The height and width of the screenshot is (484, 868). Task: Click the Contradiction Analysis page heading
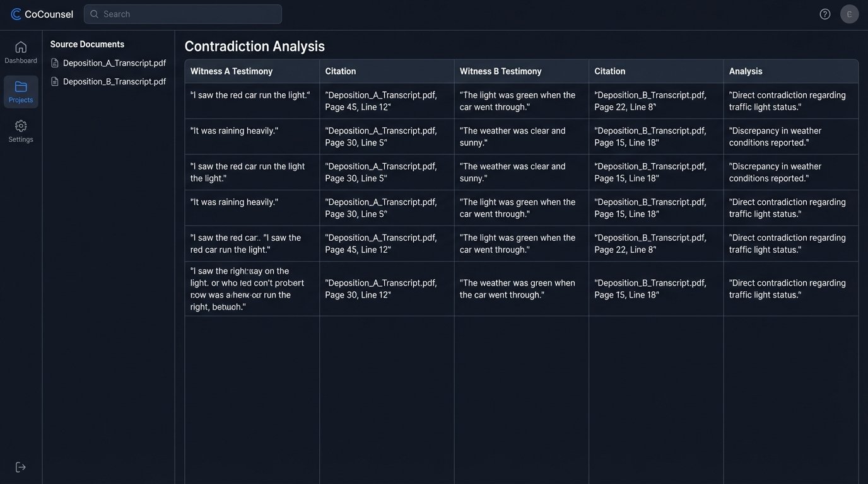point(254,46)
